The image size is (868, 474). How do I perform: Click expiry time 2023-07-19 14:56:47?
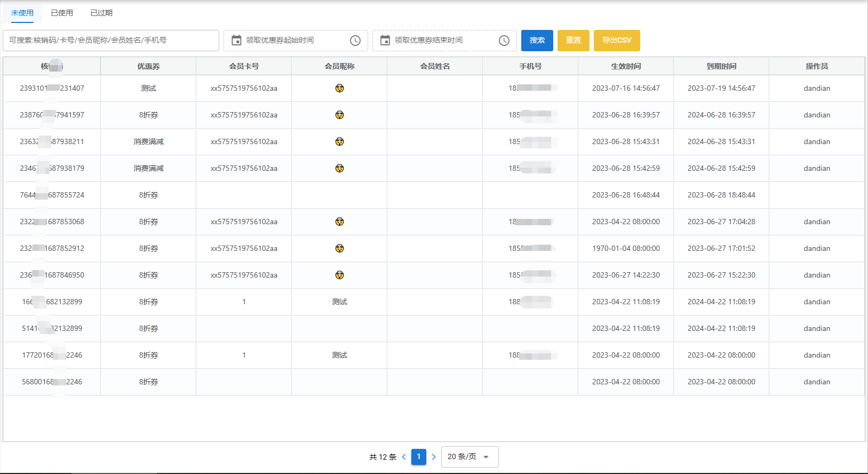tap(721, 88)
